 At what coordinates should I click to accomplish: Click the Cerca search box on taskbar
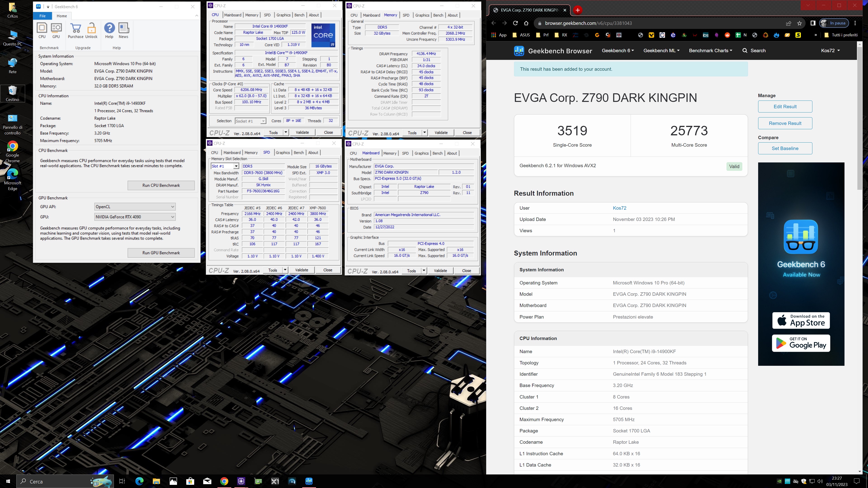click(x=65, y=481)
